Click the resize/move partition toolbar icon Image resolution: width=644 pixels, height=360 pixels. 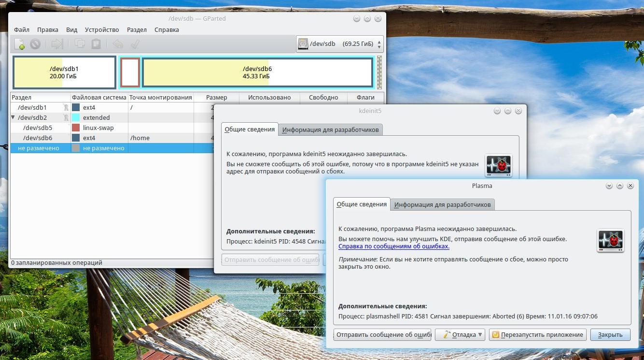(57, 44)
